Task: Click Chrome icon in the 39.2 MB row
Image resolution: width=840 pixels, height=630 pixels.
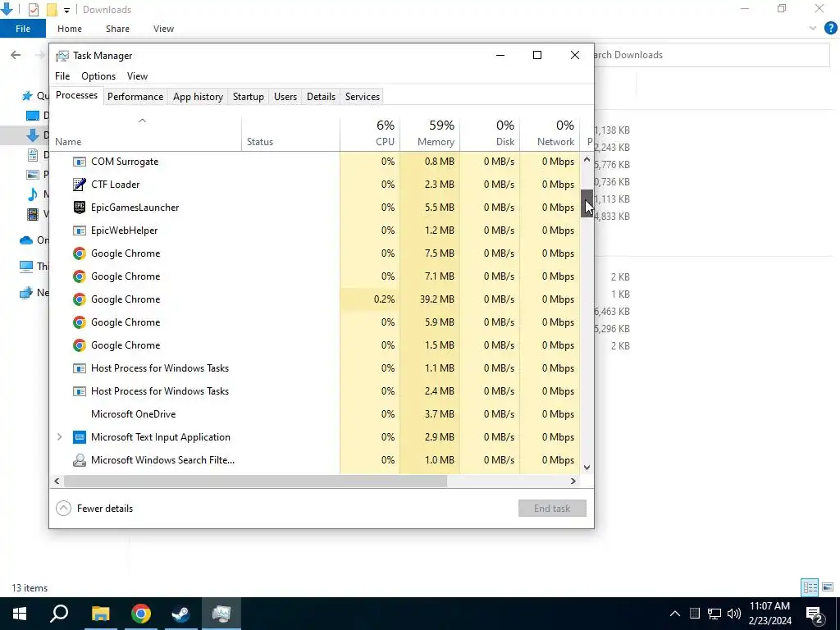Action: tap(80, 299)
